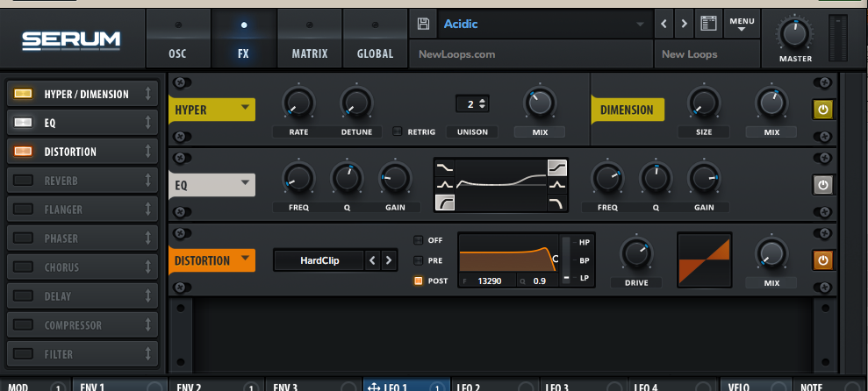This screenshot has height=391, width=868.
Task: Switch to the FX tab
Action: (x=244, y=39)
